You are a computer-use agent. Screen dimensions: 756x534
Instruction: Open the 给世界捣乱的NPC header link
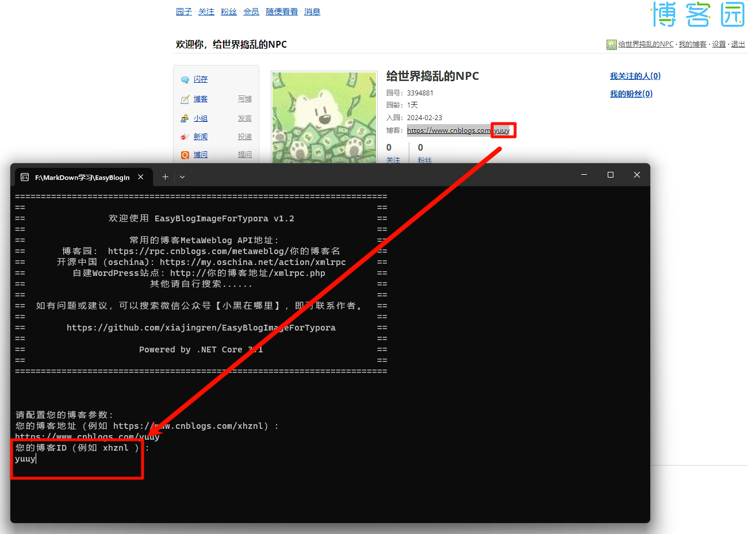click(x=646, y=44)
